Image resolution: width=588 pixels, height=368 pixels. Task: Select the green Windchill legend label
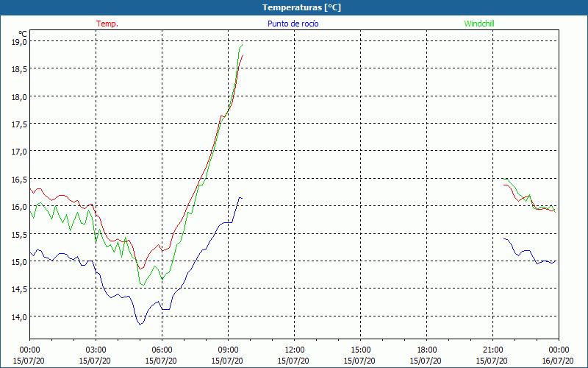[x=479, y=24]
